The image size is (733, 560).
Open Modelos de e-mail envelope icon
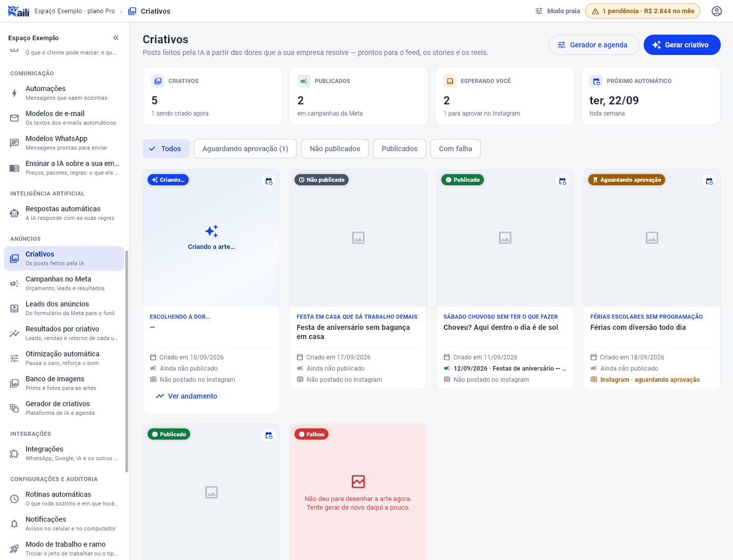[14, 118]
